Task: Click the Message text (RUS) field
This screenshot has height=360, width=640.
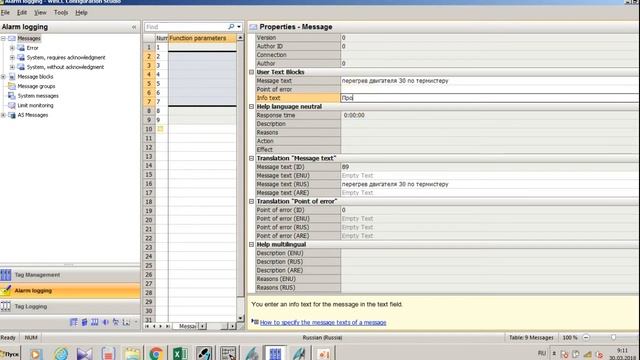Action: pos(490,184)
